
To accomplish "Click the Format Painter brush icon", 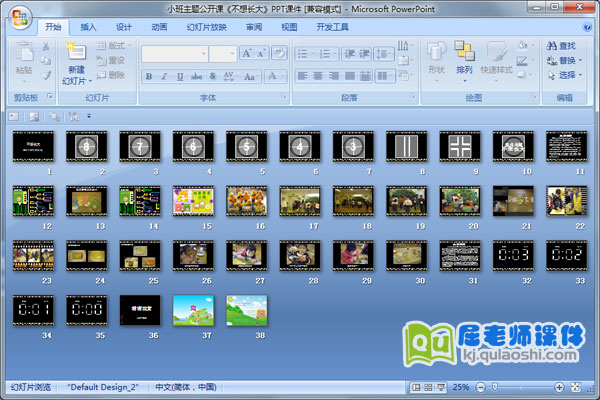I will (46, 75).
